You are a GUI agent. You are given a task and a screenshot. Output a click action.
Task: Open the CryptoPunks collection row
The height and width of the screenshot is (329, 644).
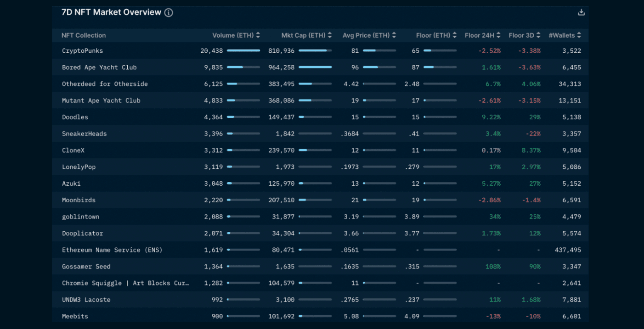tap(320, 51)
